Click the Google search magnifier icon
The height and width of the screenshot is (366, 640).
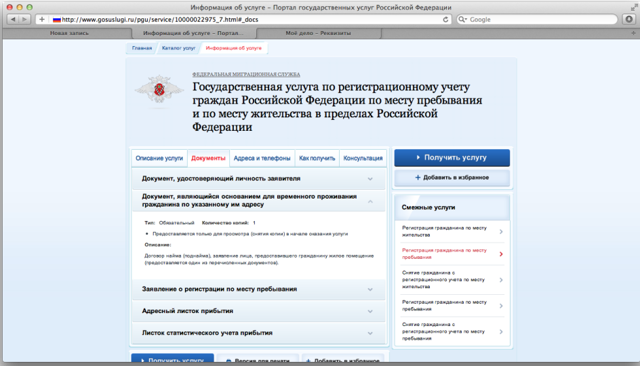pos(462,19)
